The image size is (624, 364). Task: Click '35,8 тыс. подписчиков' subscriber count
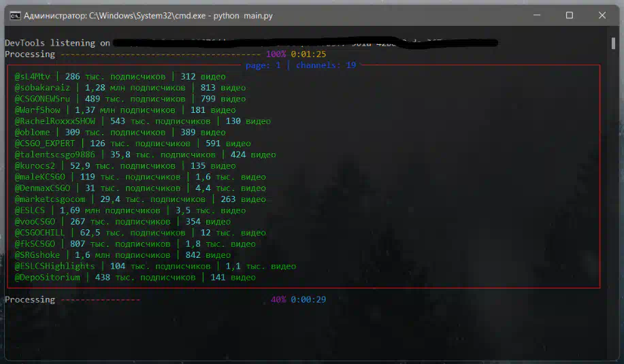coord(163,154)
